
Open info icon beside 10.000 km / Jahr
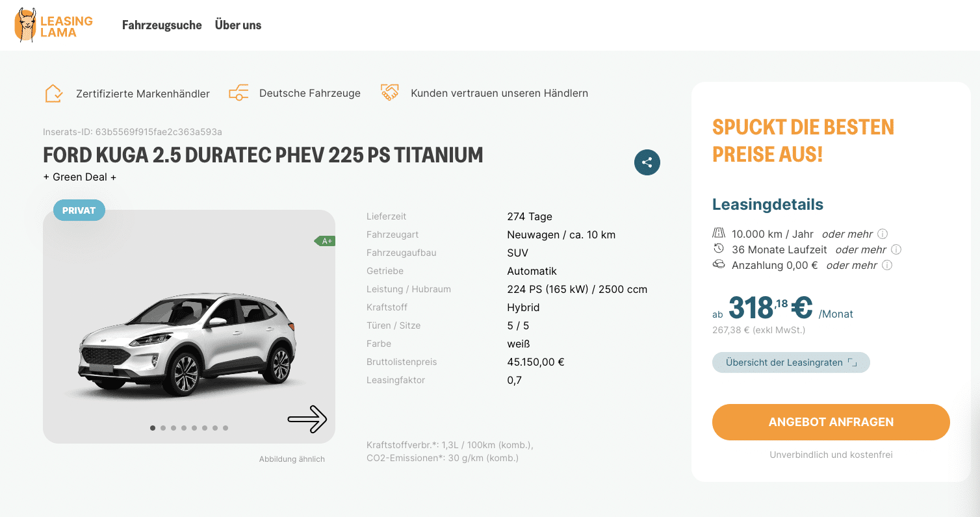883,234
